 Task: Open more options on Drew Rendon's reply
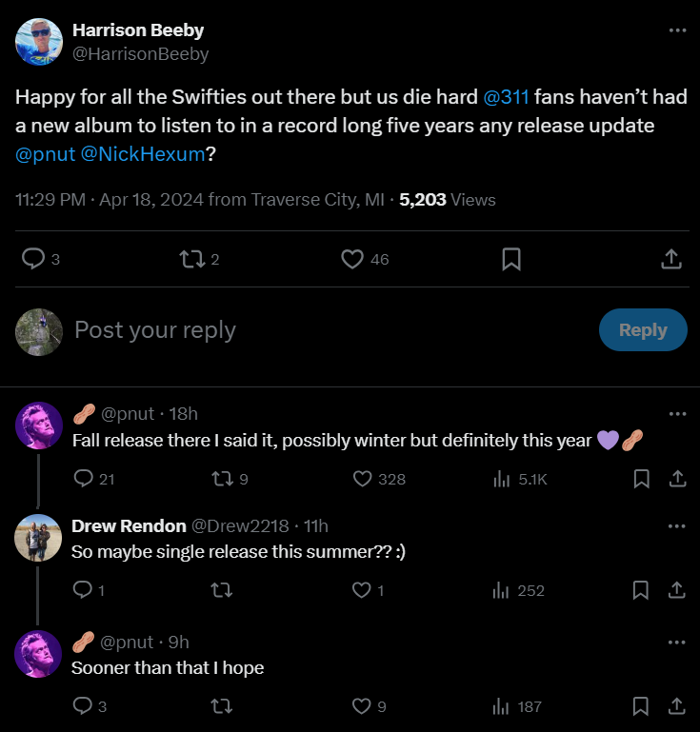[x=677, y=525]
